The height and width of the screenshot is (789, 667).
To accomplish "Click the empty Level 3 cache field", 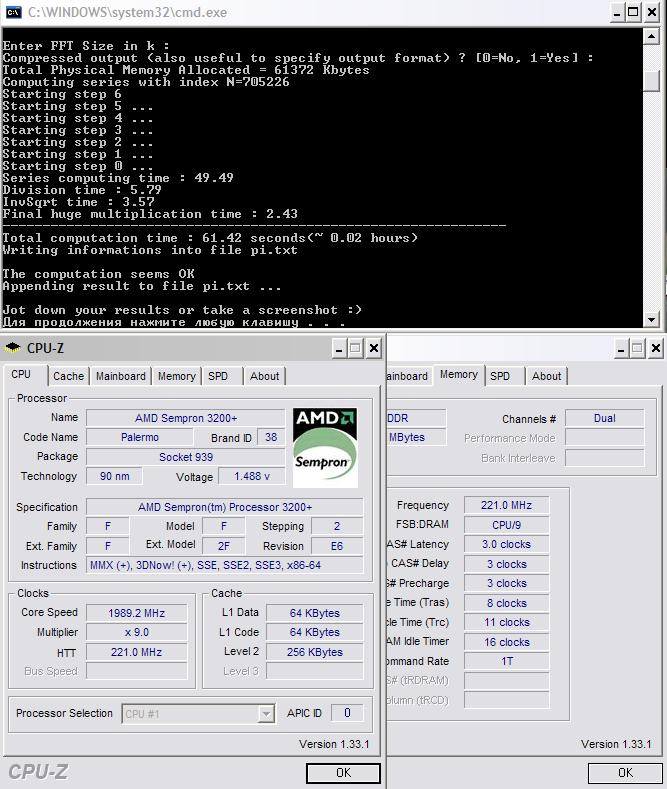I will pos(314,671).
